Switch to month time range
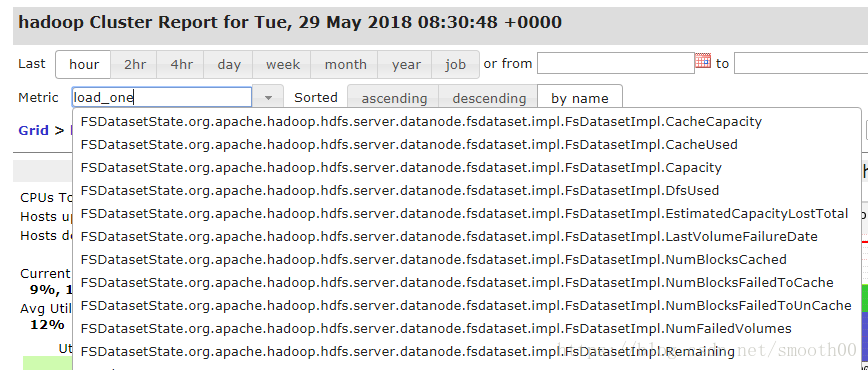 (345, 65)
